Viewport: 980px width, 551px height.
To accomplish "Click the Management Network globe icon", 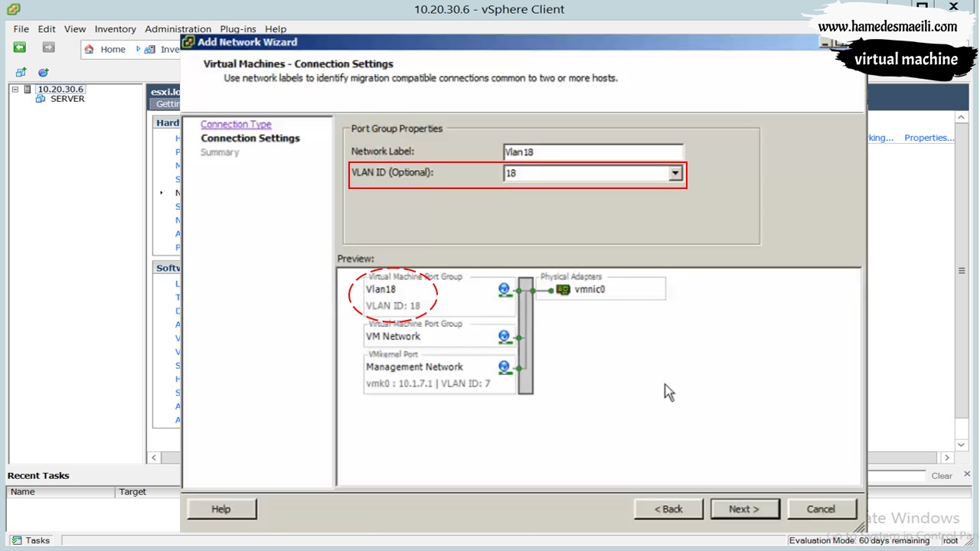I will click(504, 367).
